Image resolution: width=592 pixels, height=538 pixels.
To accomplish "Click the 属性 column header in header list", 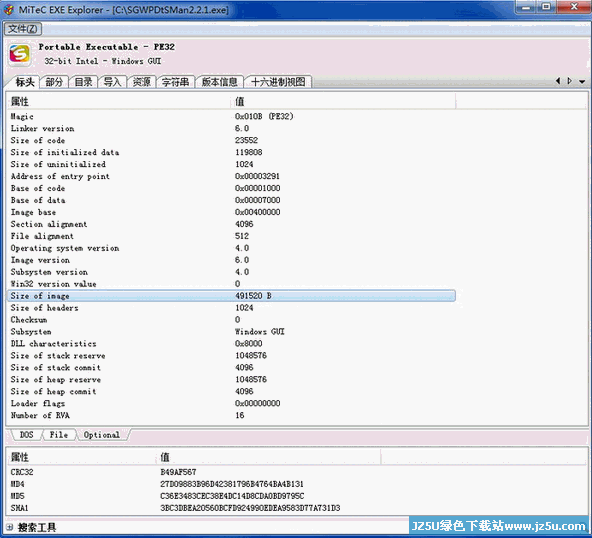I will click(x=119, y=101).
